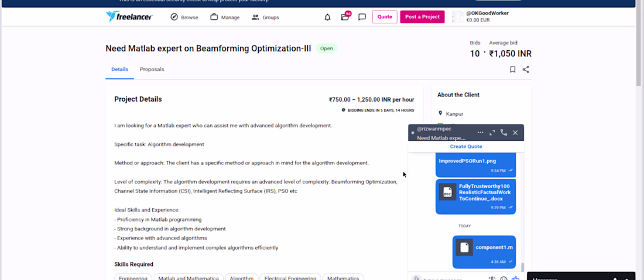Click the Freelancer logo
The height and width of the screenshot is (280, 644).
[129, 17]
